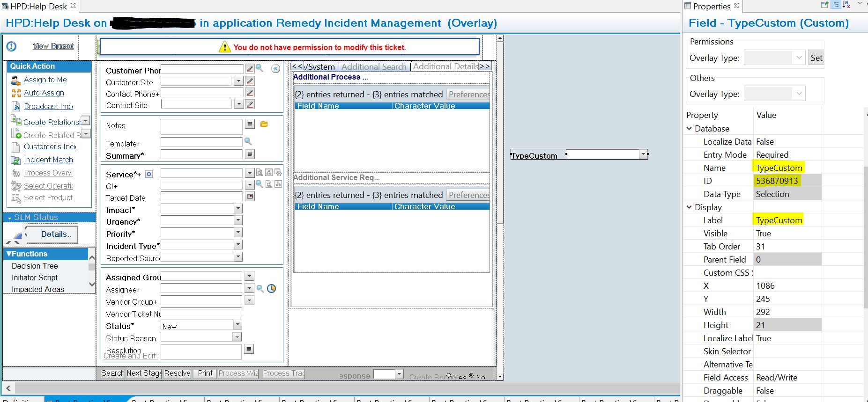Image resolution: width=868 pixels, height=402 pixels.
Task: Toggle show categories icon in Properties toolbar
Action: coord(836,5)
